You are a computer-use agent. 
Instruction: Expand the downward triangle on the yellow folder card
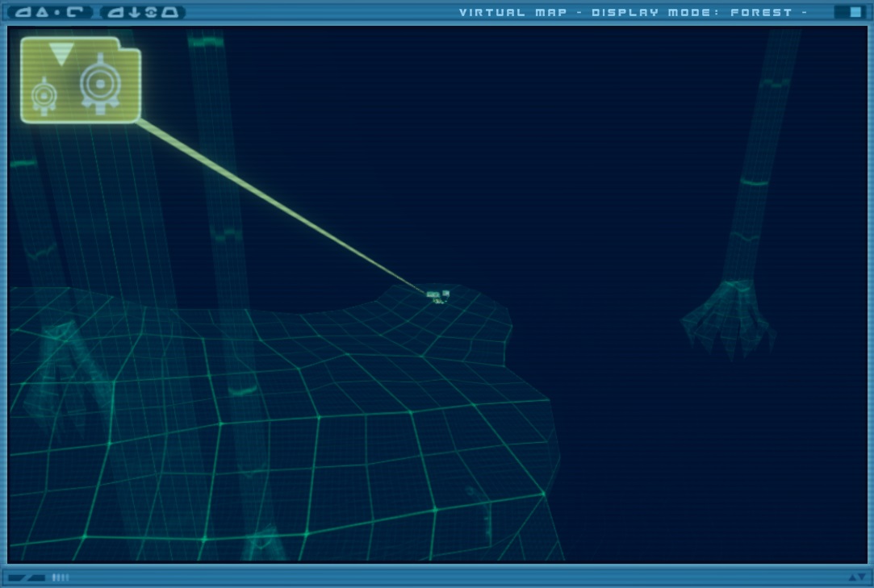61,54
